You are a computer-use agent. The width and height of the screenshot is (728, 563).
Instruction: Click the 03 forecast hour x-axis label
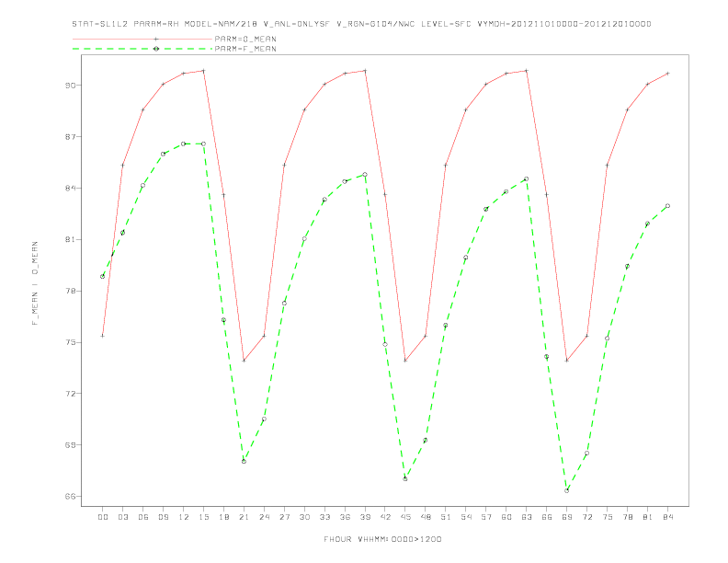(x=122, y=517)
